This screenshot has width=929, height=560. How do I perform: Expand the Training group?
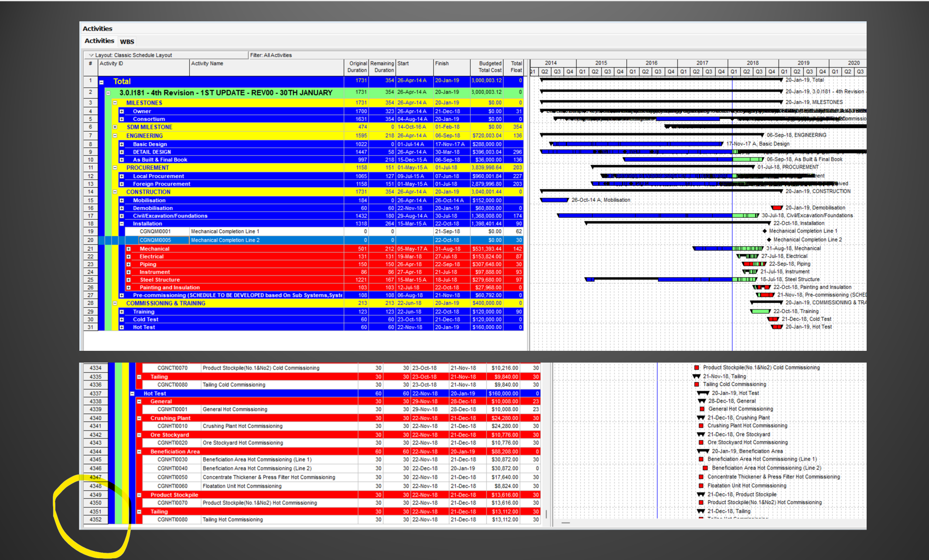122,312
